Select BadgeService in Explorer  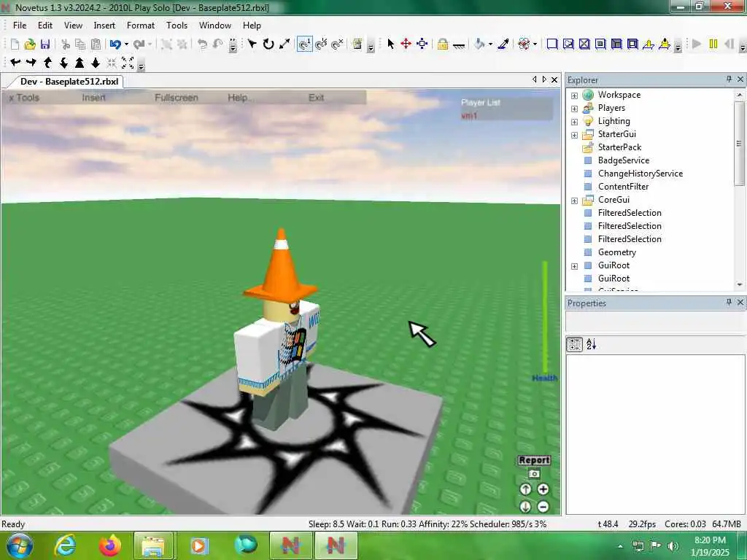click(624, 160)
